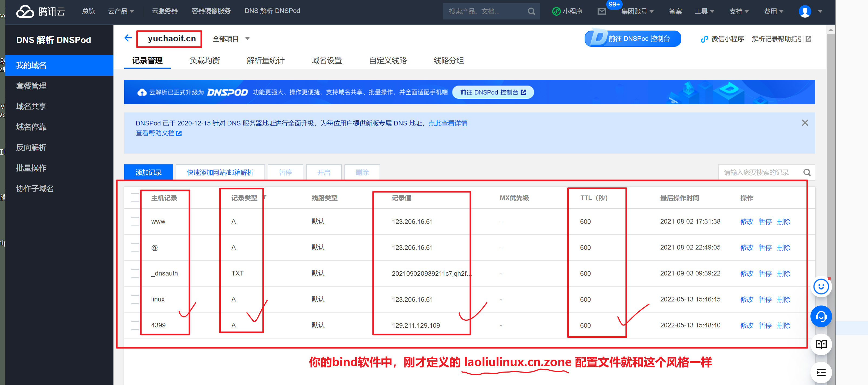
Task: Expand the 全部项目 project dropdown
Action: click(231, 39)
